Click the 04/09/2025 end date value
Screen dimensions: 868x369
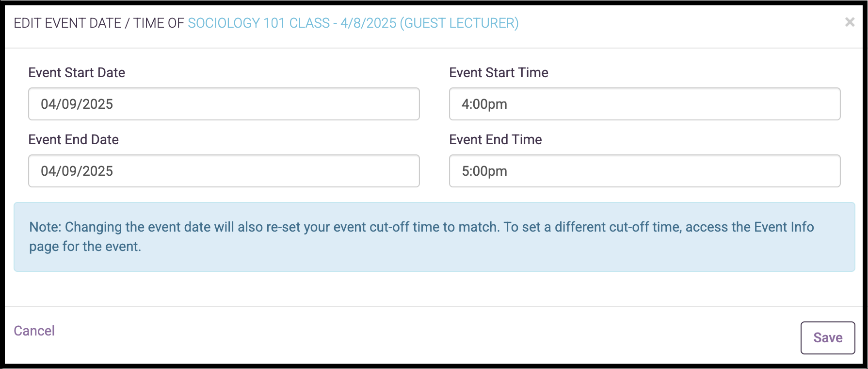coord(77,171)
